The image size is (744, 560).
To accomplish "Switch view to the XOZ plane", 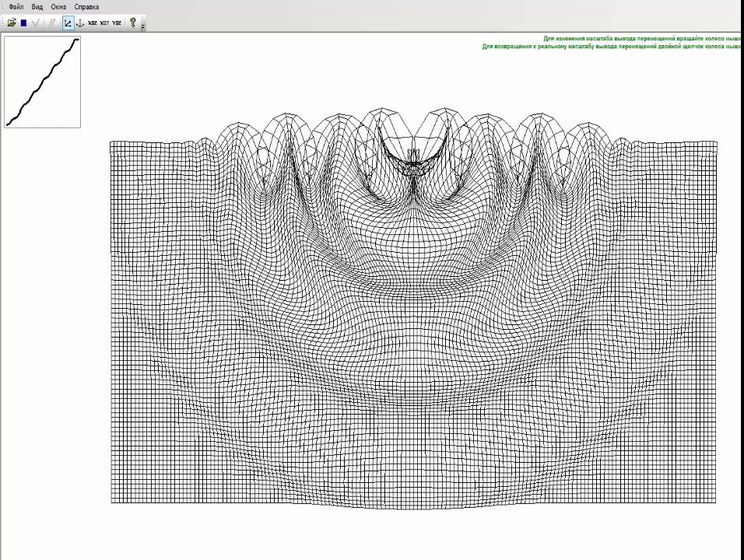I will coord(93,23).
